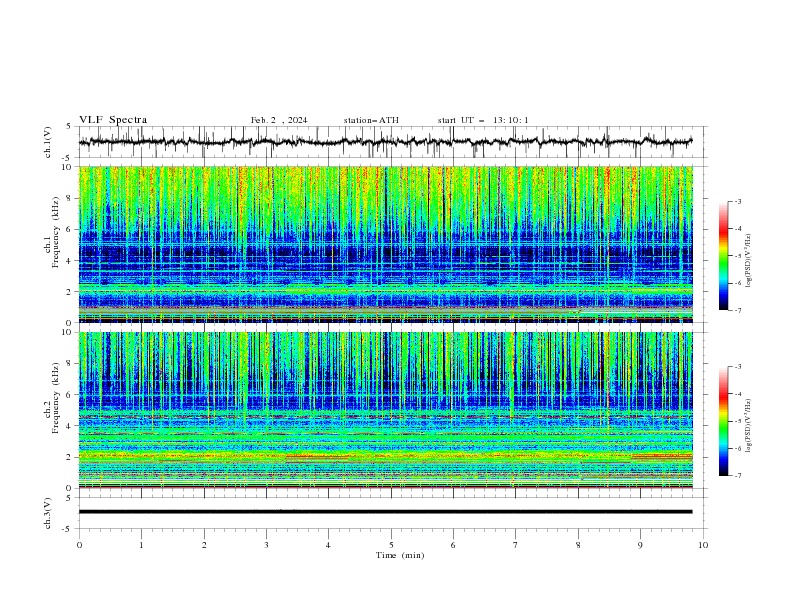Click the ch.1 voltage waveform trace
Screen dimensions: 792x612
point(385,142)
